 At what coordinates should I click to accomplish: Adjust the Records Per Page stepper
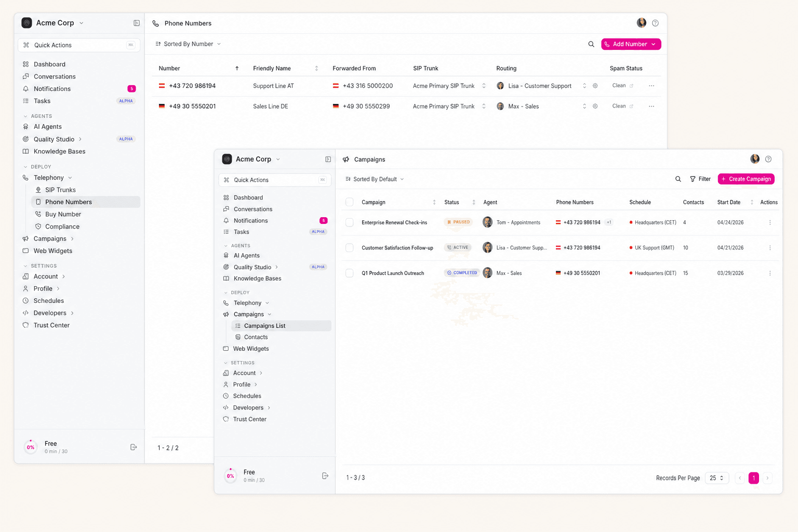pos(717,477)
